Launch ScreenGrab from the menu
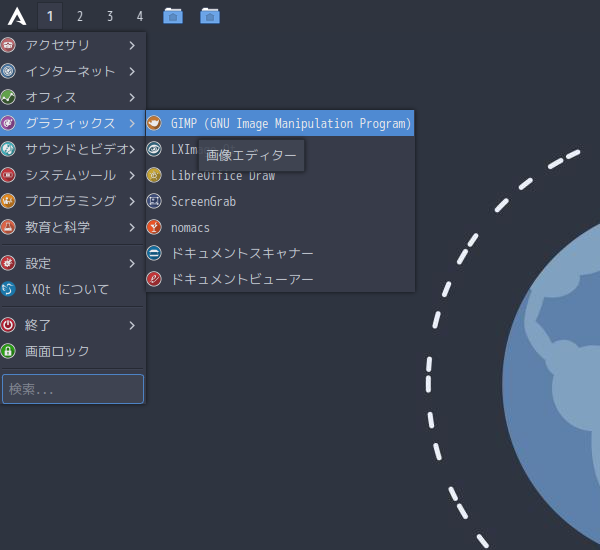 click(280, 201)
